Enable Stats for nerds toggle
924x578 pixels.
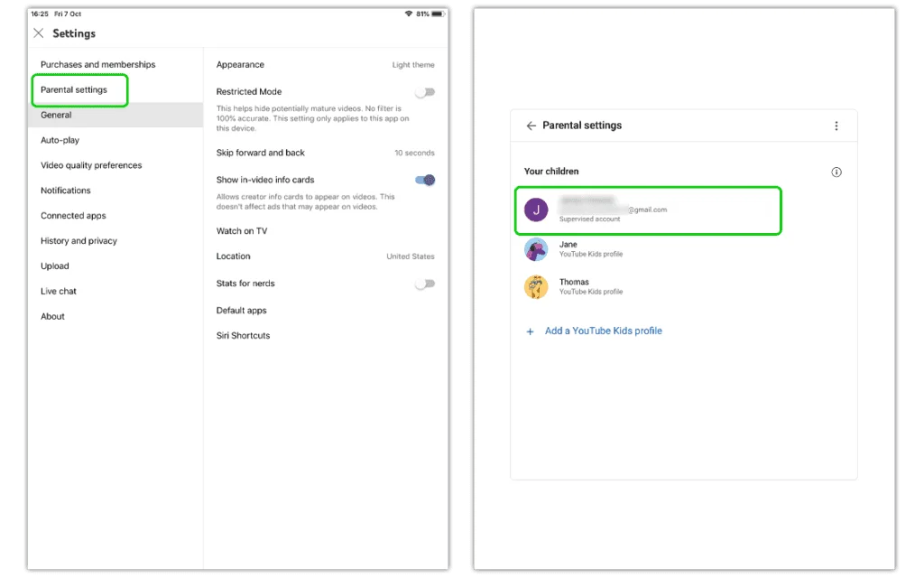425,284
